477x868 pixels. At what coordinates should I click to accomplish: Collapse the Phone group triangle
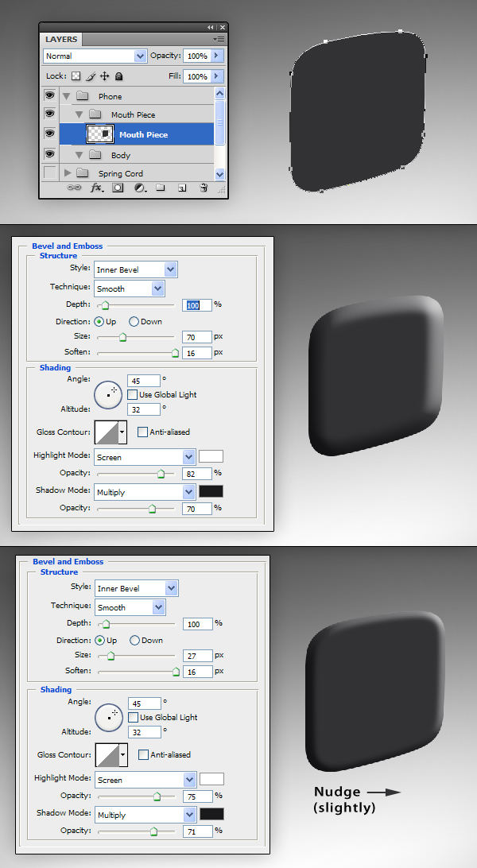(x=67, y=96)
